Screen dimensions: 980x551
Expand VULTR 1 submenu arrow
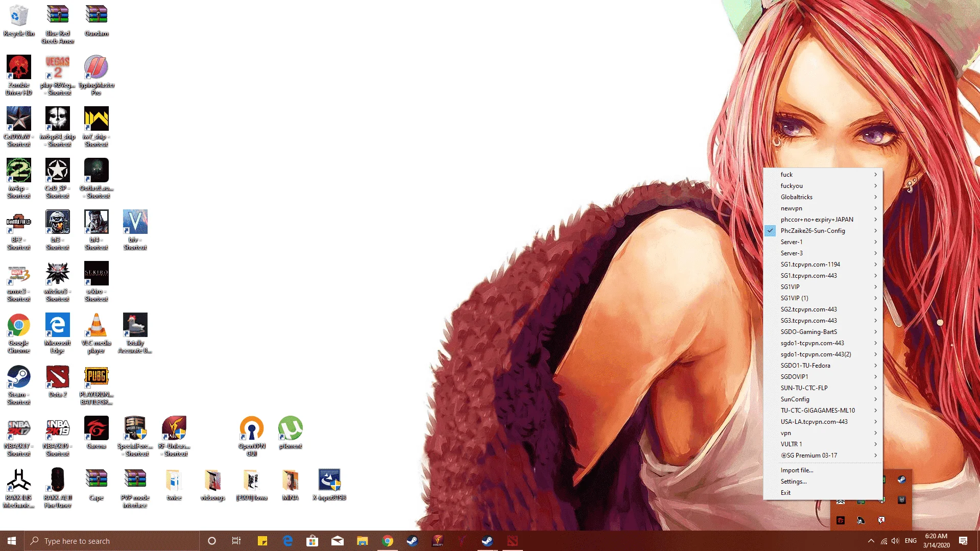pos(875,444)
